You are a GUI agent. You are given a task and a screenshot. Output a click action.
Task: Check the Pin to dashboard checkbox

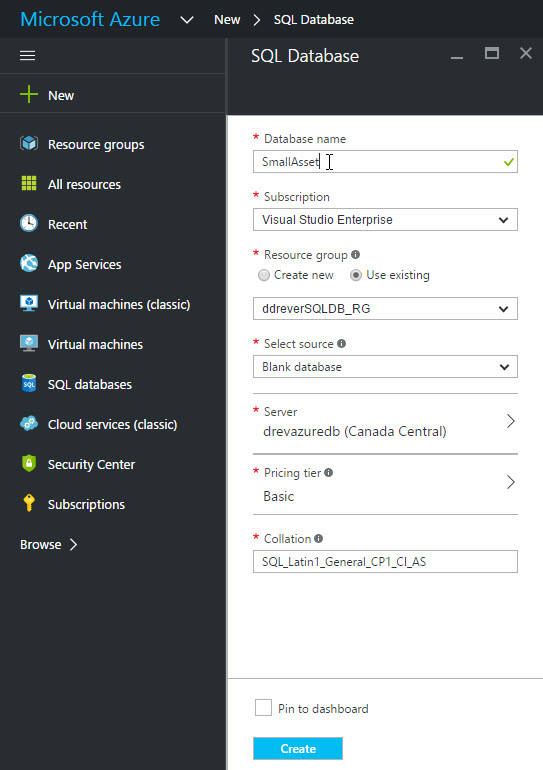pos(263,708)
